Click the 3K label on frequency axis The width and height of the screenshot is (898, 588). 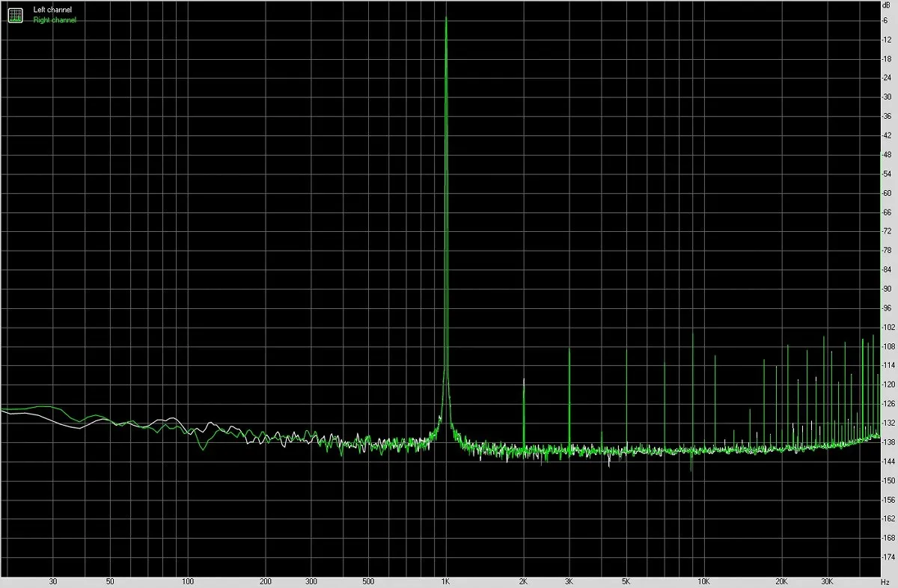[569, 581]
